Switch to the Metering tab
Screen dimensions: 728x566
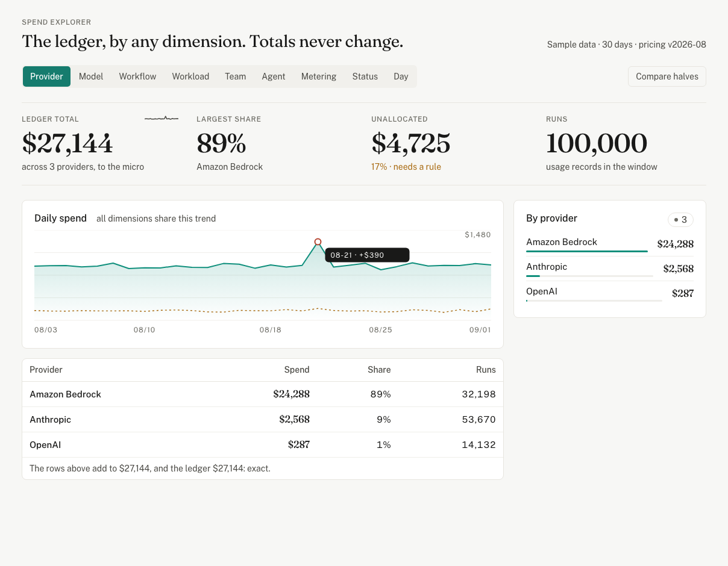click(319, 76)
